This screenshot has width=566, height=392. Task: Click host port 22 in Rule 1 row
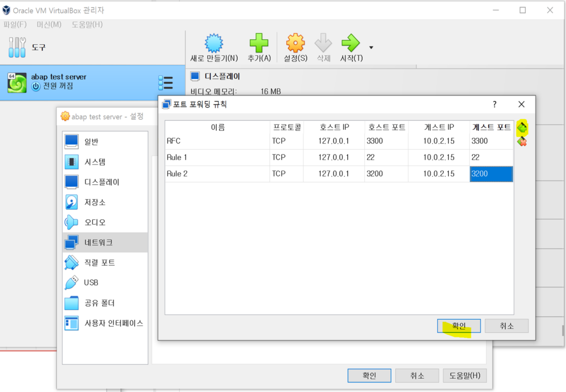386,157
